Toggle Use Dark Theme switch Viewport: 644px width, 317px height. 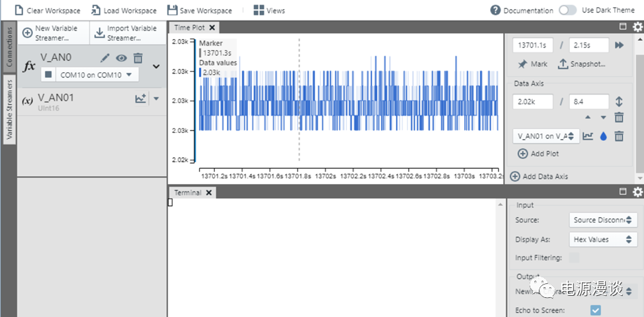(567, 11)
